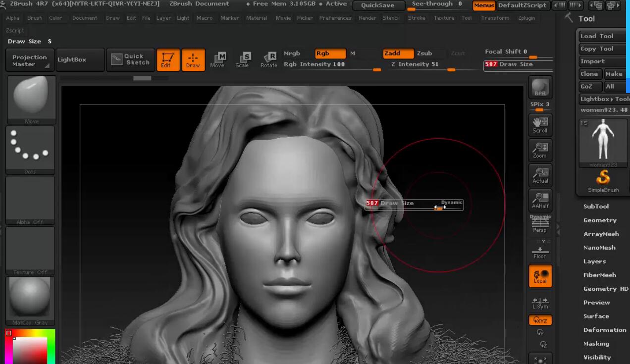The image size is (630, 364).
Task: Click the Load Tool button
Action: click(597, 36)
